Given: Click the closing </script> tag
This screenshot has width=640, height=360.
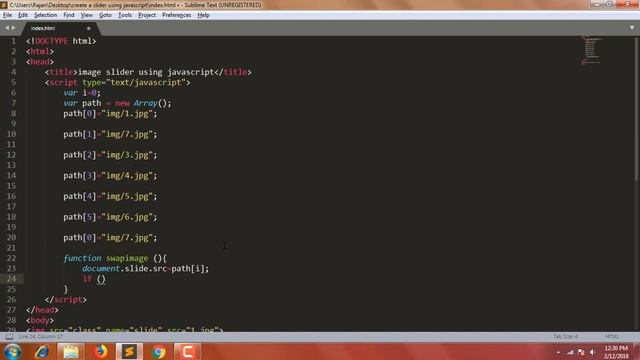Looking at the screenshot, I should pyautogui.click(x=66, y=300).
